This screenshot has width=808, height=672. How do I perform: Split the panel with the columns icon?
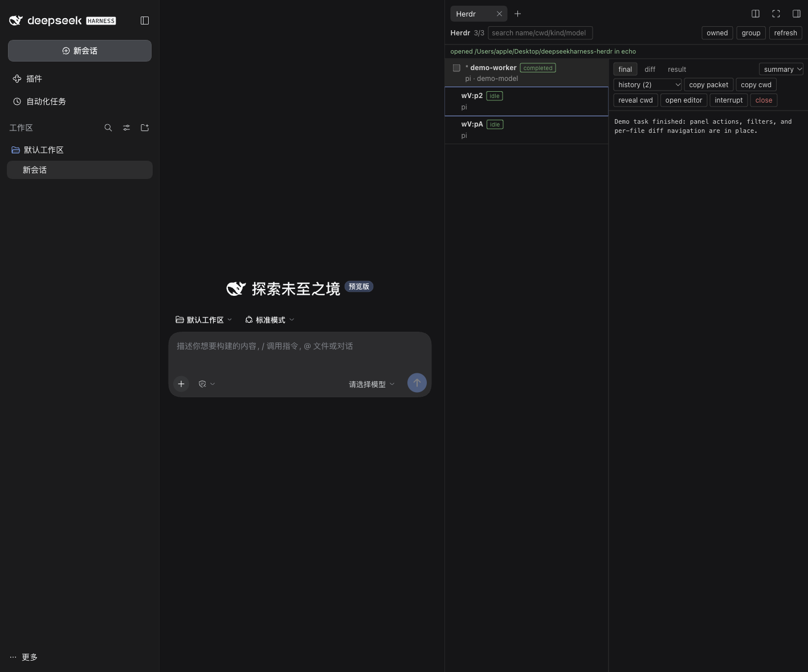[756, 14]
